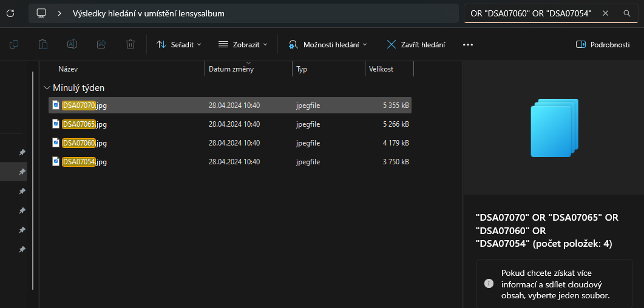Select file DSA07065.jpg
The height and width of the screenshot is (308, 644).
[230, 124]
